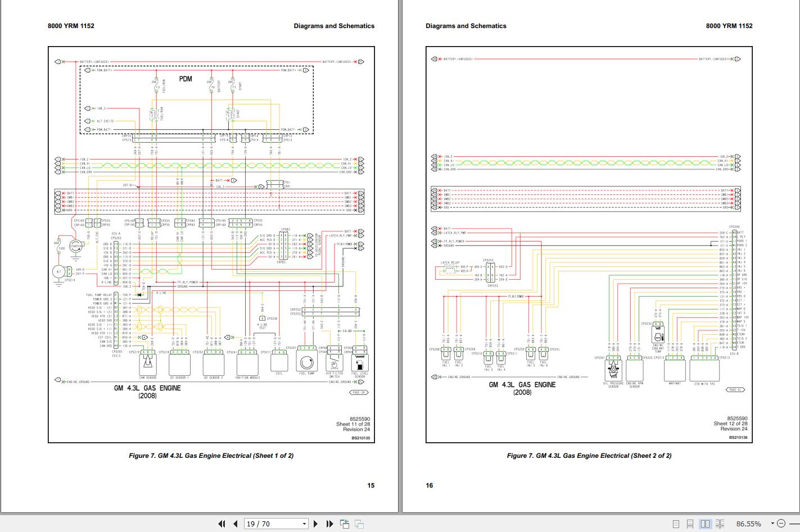Click the zoom out minus button
This screenshot has width=800, height=532.
click(781, 524)
